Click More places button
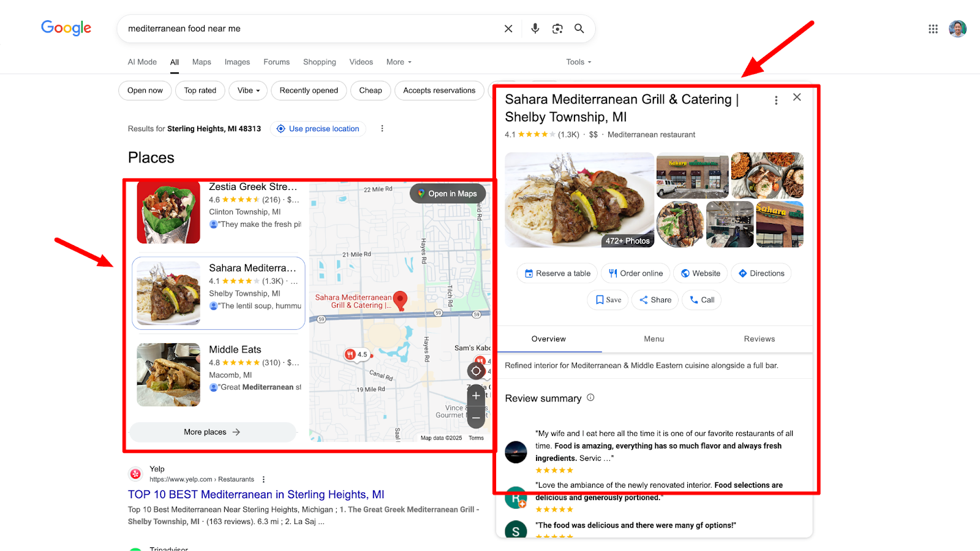The image size is (980, 551). pos(213,432)
